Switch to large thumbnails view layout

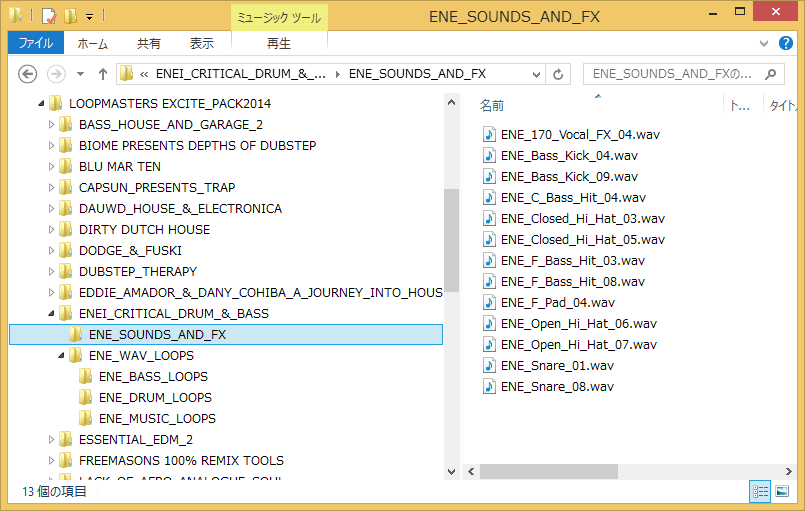point(782,491)
